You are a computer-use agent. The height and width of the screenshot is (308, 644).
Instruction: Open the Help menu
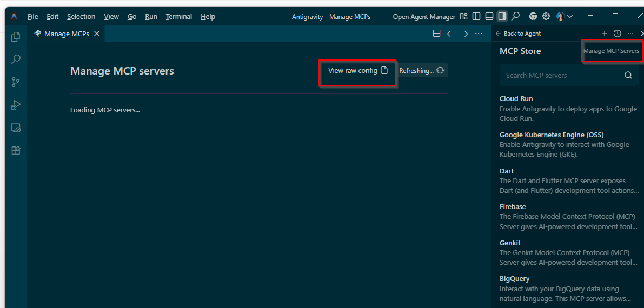208,16
